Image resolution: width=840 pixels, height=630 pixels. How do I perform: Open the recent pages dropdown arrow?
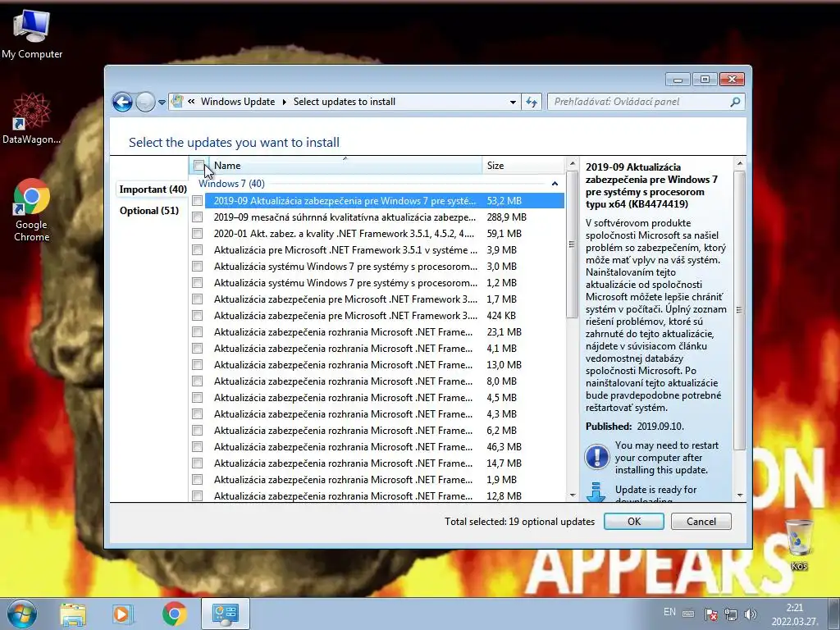(x=162, y=102)
